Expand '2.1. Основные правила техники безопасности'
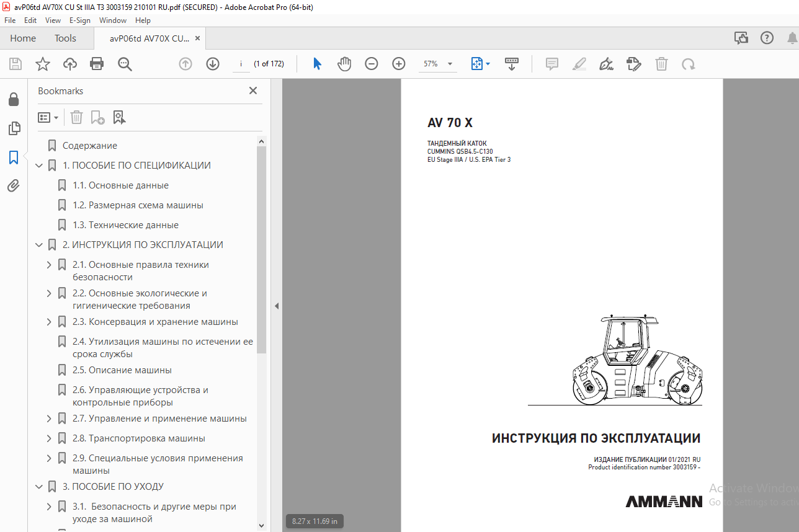Image resolution: width=799 pixels, height=532 pixels. coord(49,265)
